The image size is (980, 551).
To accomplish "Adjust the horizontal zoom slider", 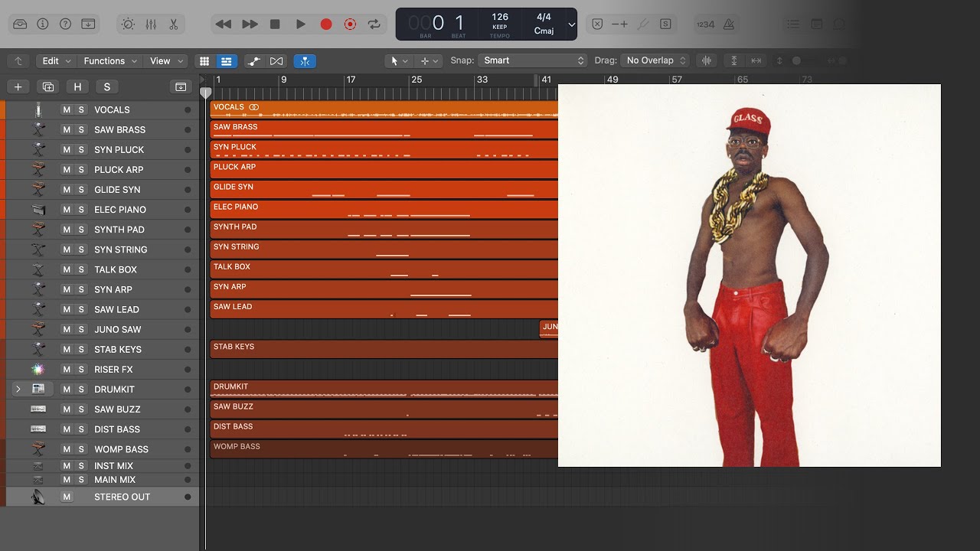I will (842, 61).
